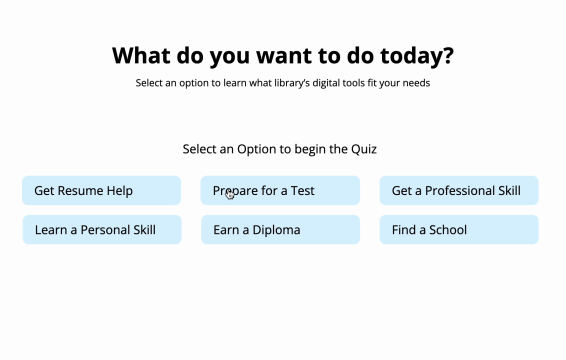The image size is (566, 360).
Task: Begin the school finder quiz
Action: point(459,230)
